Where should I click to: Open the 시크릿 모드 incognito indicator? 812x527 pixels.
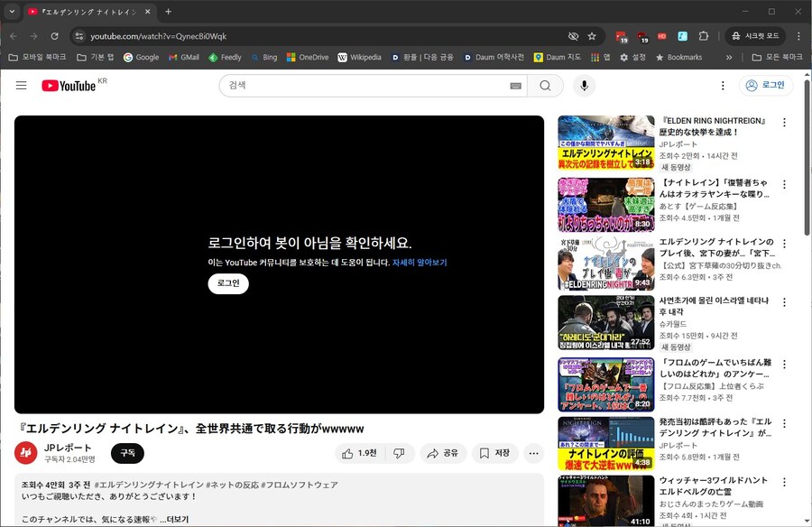pos(755,36)
